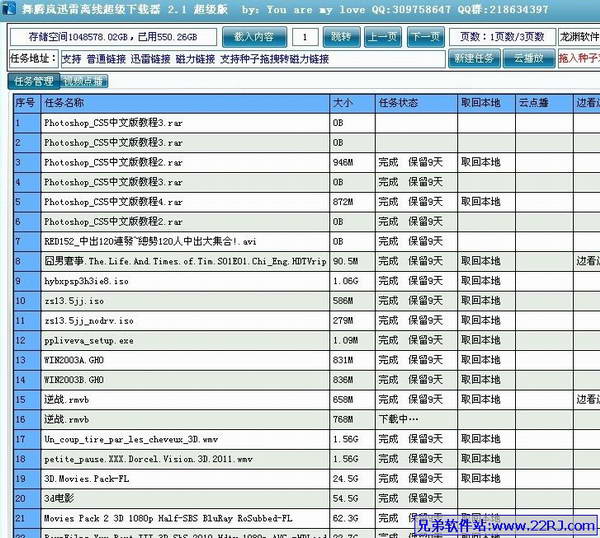The image size is (600, 538).
Task: Click the 大小 size column header
Action: tap(342, 102)
